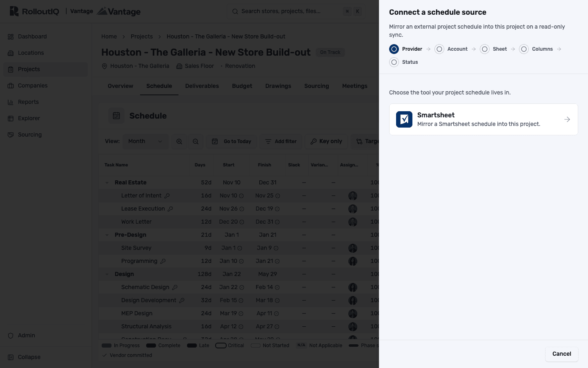This screenshot has width=588, height=368.
Task: Select the Status step indicator
Action: click(403, 62)
